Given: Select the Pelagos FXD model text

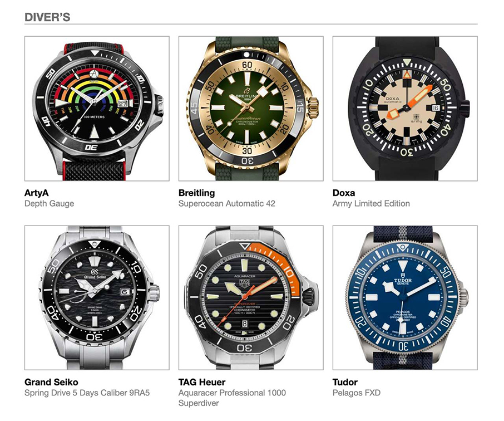Looking at the screenshot, I should coord(357,393).
